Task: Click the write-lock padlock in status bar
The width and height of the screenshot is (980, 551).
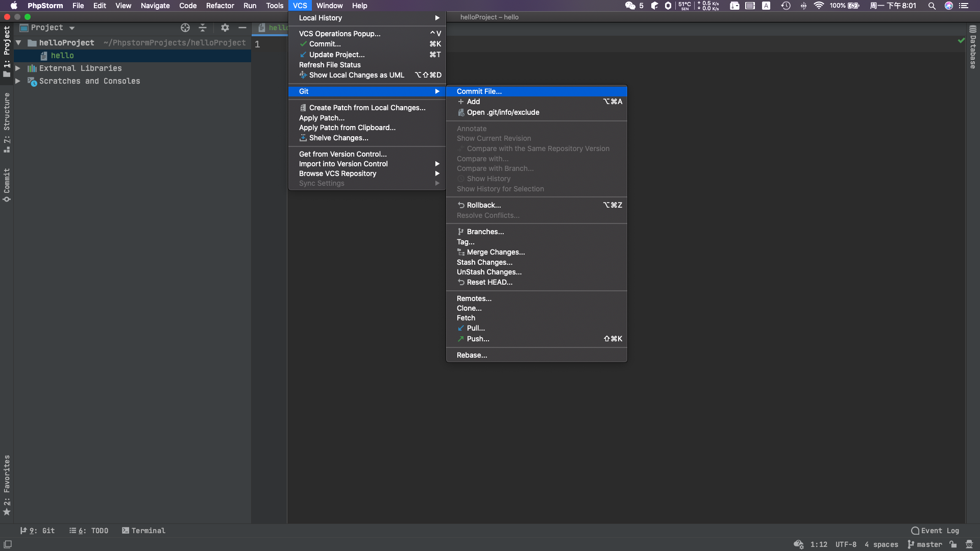Action: 952,545
